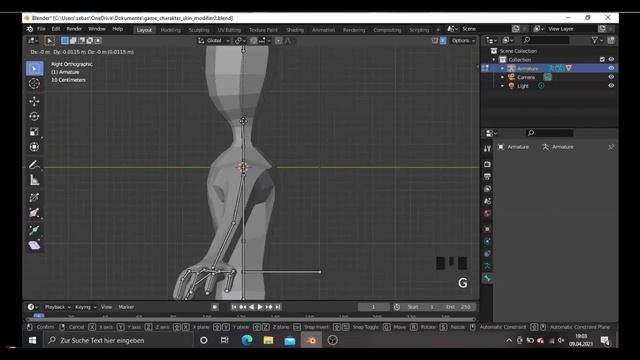Screen dimensions: 640x360
Task: Select the Scale tool
Action: (34, 132)
